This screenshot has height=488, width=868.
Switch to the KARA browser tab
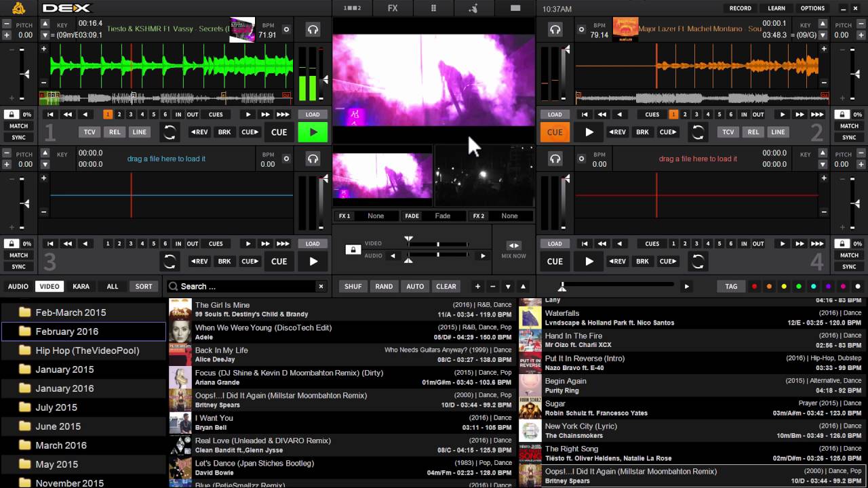pos(81,287)
